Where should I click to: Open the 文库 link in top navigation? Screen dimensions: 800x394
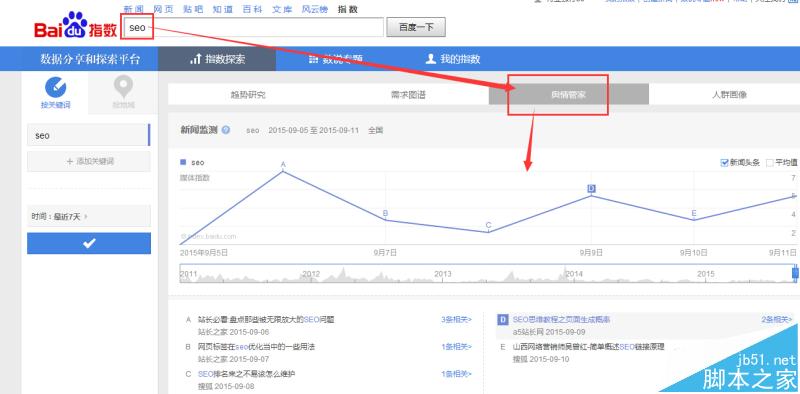[x=282, y=9]
